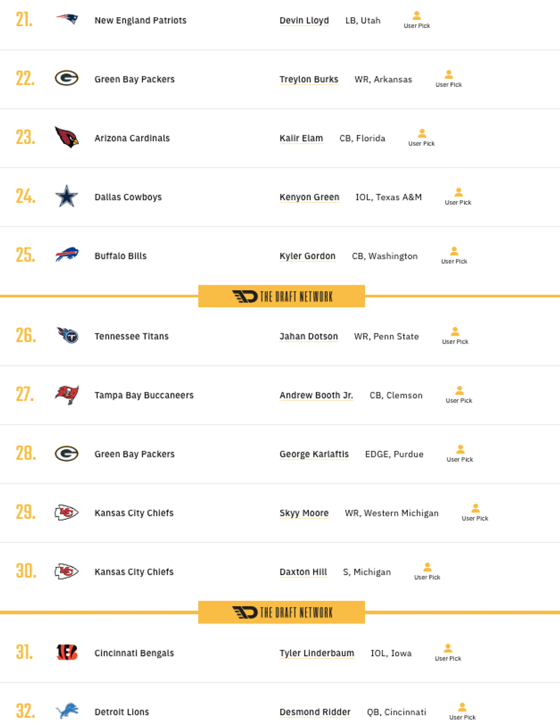This screenshot has height=728, width=560.
Task: Open the Treylon Burks player link
Action: 309,79
